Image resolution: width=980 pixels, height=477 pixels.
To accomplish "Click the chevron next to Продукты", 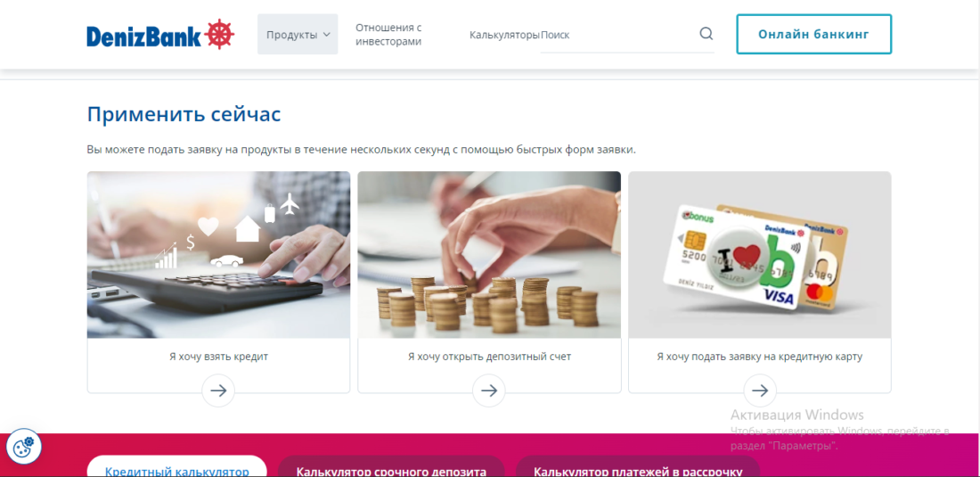I will tap(326, 35).
